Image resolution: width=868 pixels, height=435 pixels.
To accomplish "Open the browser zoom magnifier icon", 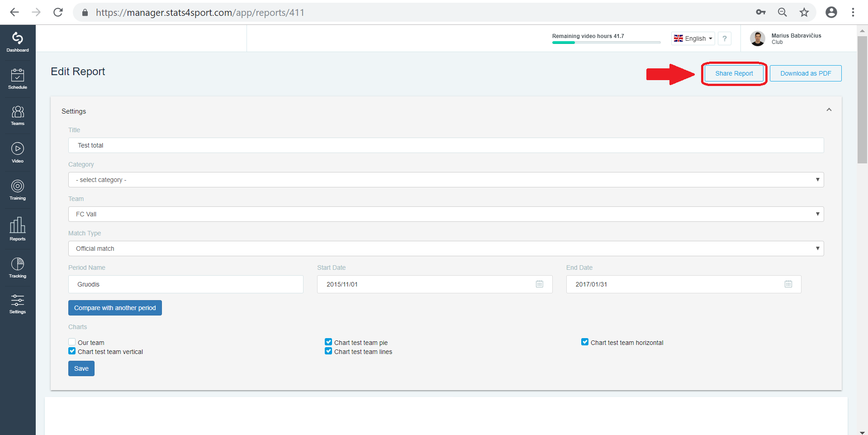I will tap(782, 12).
